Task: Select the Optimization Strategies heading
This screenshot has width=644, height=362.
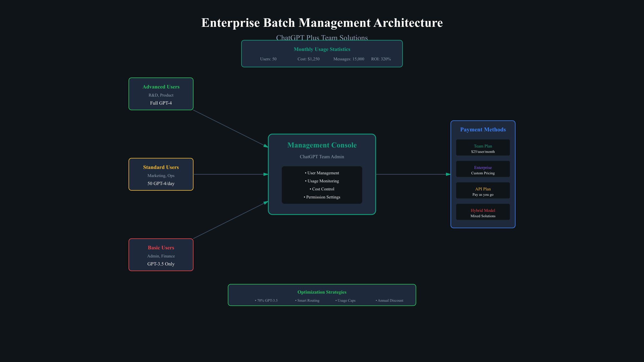Action: click(x=322, y=292)
